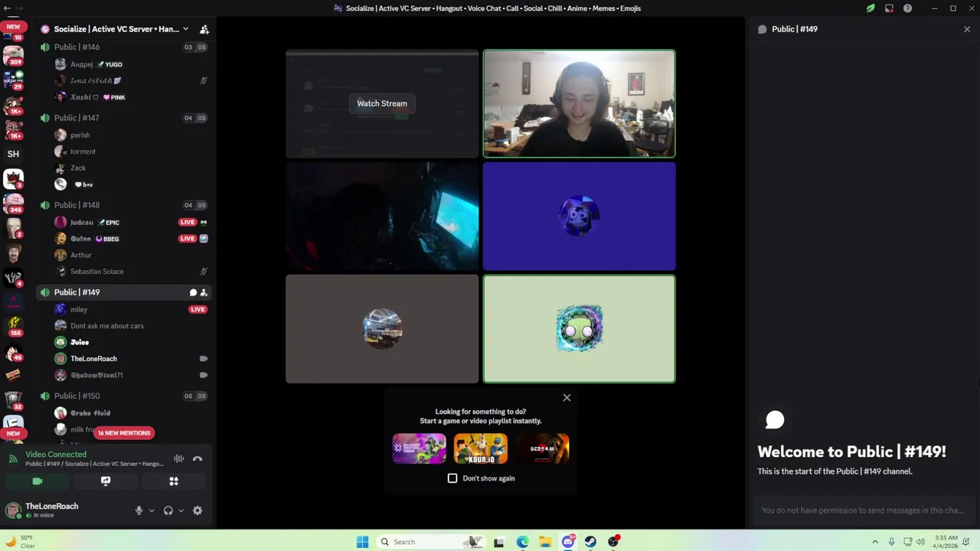Image resolution: width=980 pixels, height=551 pixels.
Task: Click the disabled message input field
Action: [863, 510]
